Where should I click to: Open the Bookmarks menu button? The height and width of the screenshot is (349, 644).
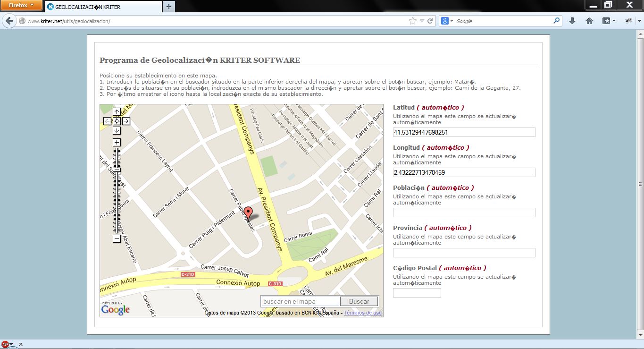click(609, 21)
